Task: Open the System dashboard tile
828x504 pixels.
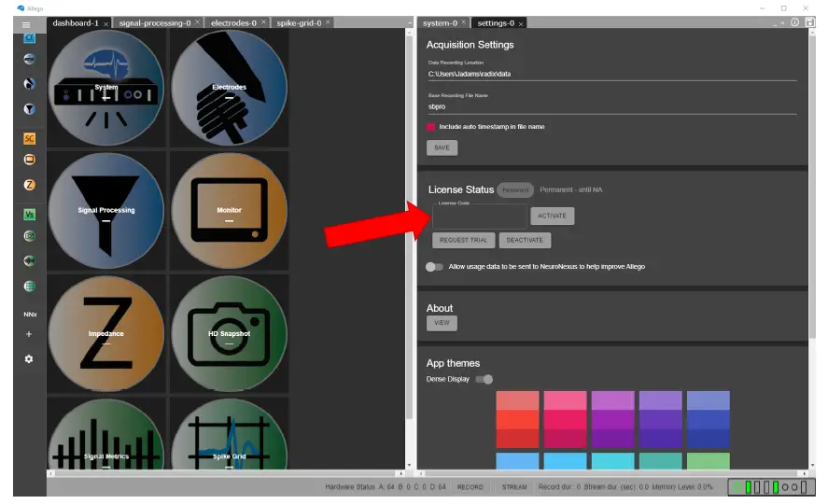Action: [106, 88]
